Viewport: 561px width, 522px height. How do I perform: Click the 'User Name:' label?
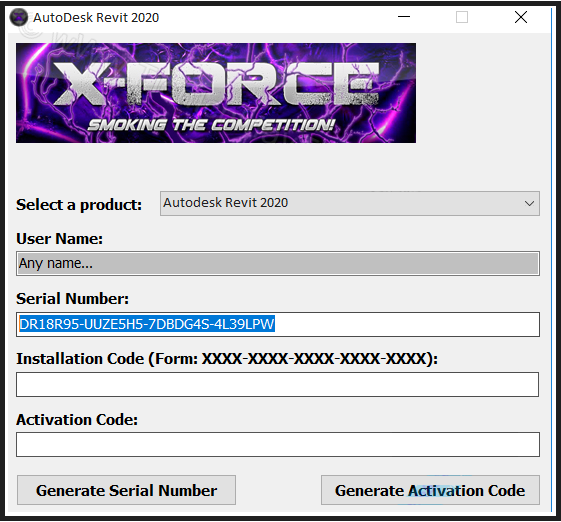tap(59, 238)
